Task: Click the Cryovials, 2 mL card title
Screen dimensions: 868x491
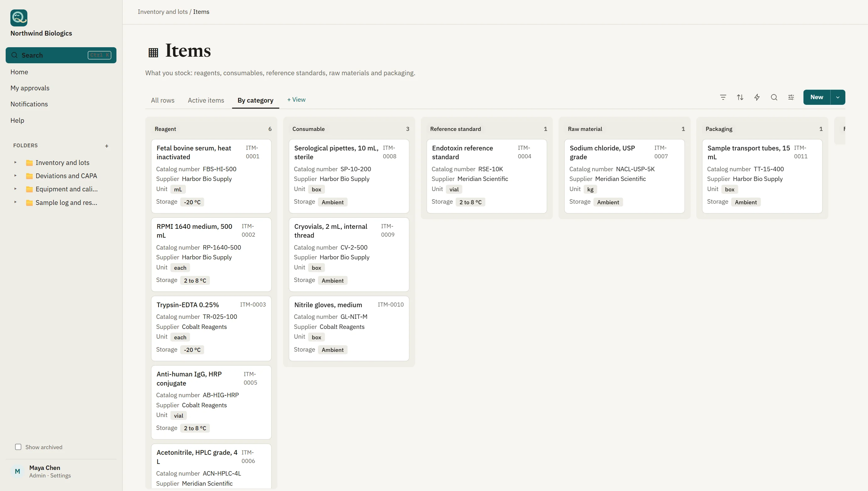Action: click(x=331, y=231)
